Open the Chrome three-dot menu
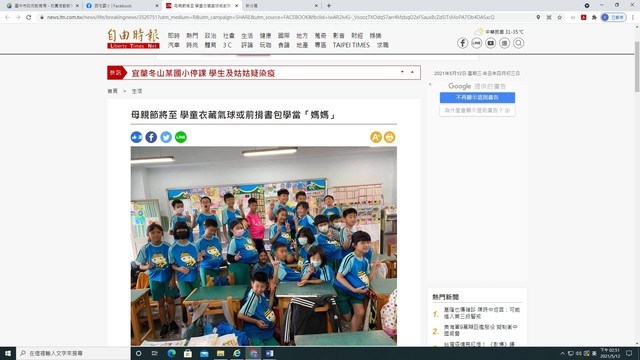This screenshot has height=360, width=640. [633, 17]
